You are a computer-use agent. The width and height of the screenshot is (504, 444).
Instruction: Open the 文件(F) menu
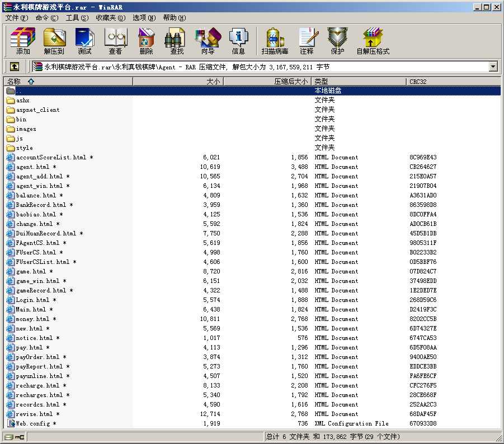(16, 18)
